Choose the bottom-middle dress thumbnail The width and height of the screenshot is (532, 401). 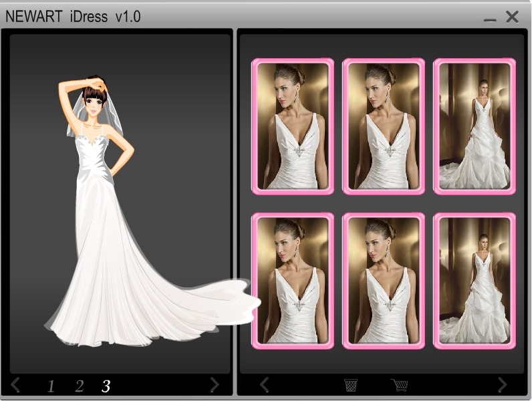click(383, 281)
